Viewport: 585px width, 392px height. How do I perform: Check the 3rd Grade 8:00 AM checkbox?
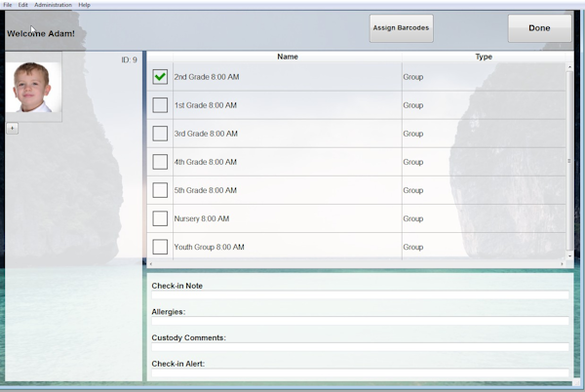(x=160, y=134)
